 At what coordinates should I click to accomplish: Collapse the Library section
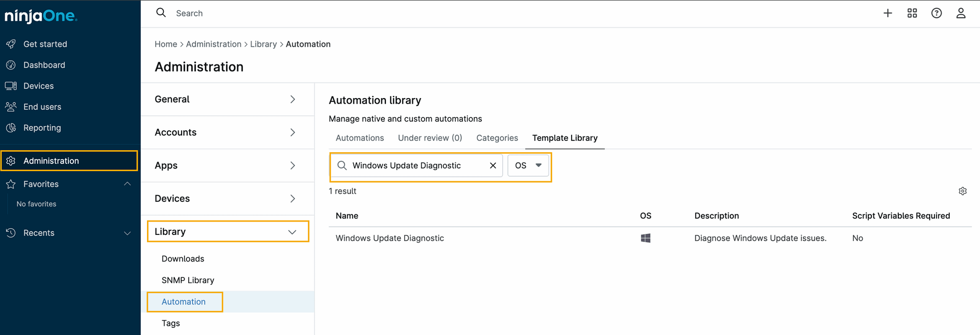point(292,232)
